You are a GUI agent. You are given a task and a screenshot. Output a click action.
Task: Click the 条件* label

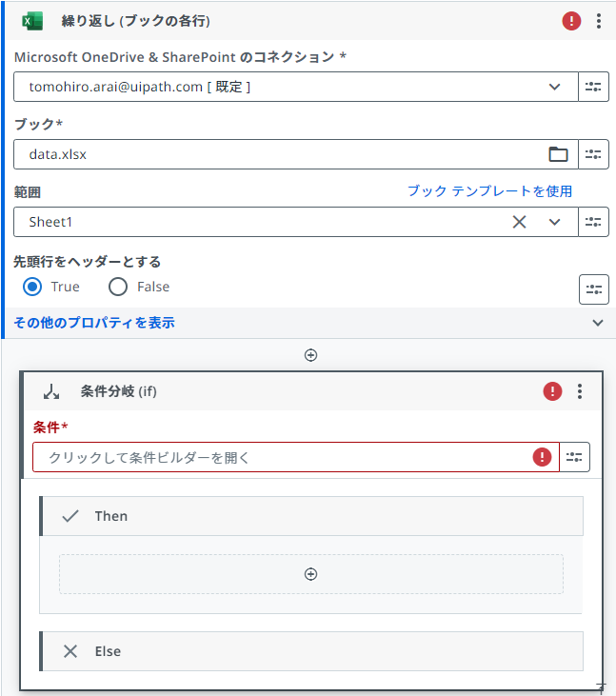pos(50,427)
